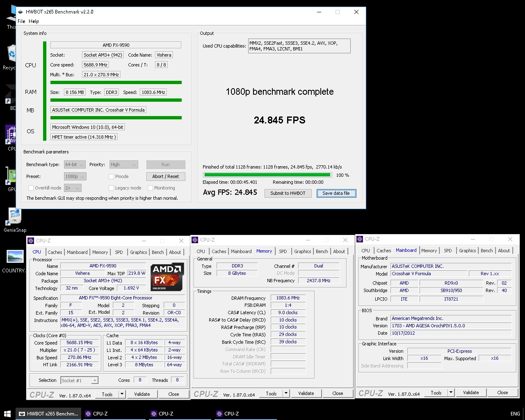This screenshot has width=525, height=420.
Task: Click the Submit to HWBOT button
Action: pyautogui.click(x=288, y=193)
